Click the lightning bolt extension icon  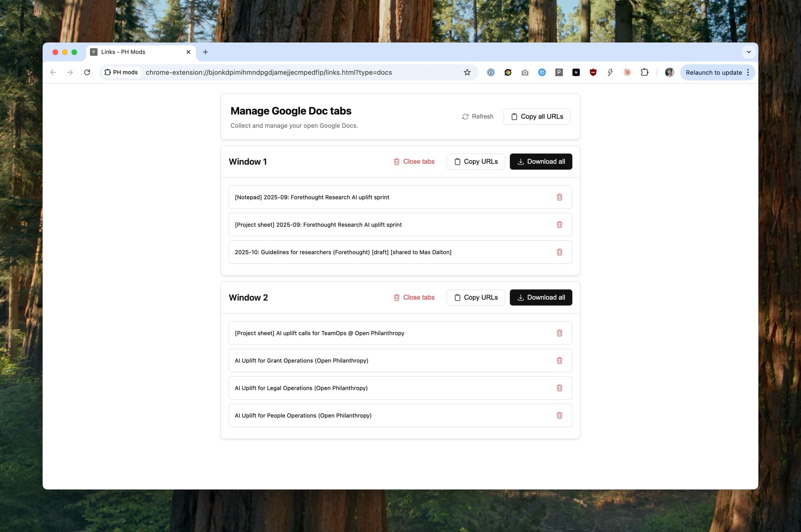(x=610, y=72)
